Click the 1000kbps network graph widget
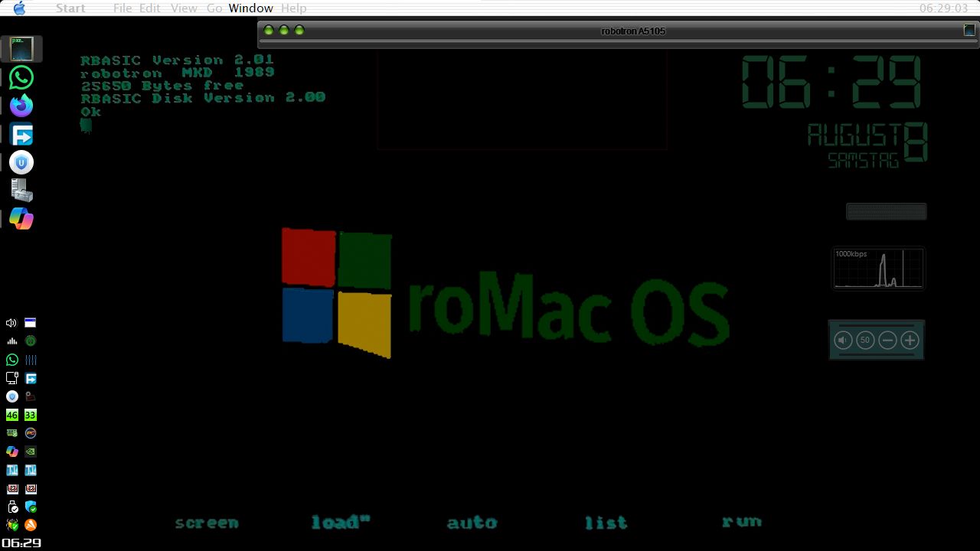Image resolution: width=980 pixels, height=551 pixels. (879, 269)
